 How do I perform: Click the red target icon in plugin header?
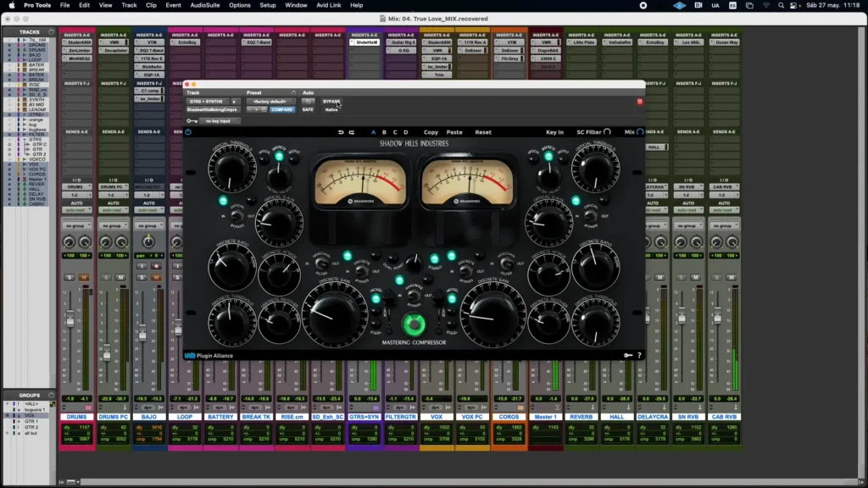640,102
